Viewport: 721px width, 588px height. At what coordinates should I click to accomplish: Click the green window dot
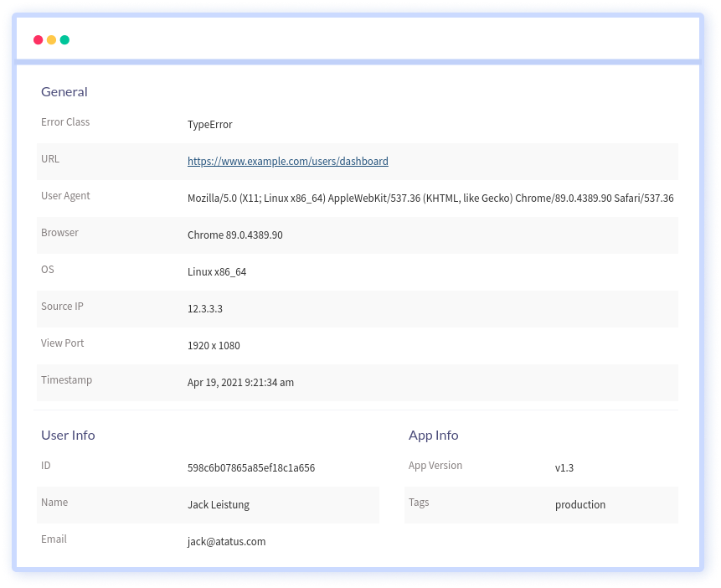pyautogui.click(x=64, y=40)
